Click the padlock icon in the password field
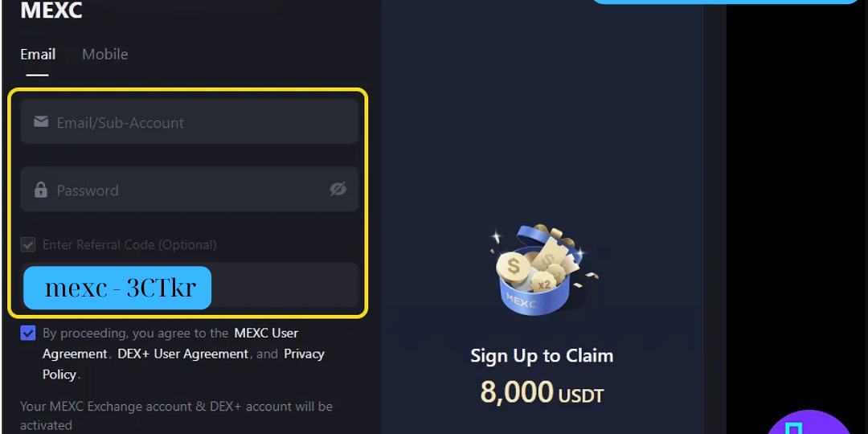This screenshot has height=434, width=868. pyautogui.click(x=41, y=190)
